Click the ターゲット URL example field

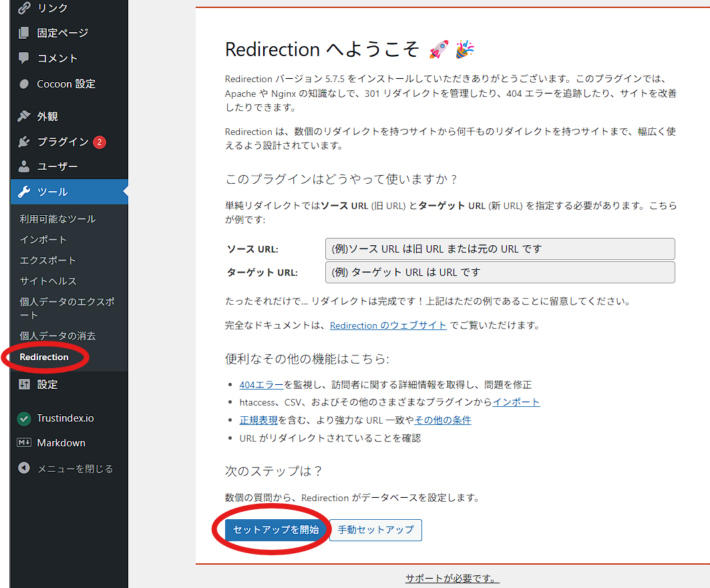[500, 272]
